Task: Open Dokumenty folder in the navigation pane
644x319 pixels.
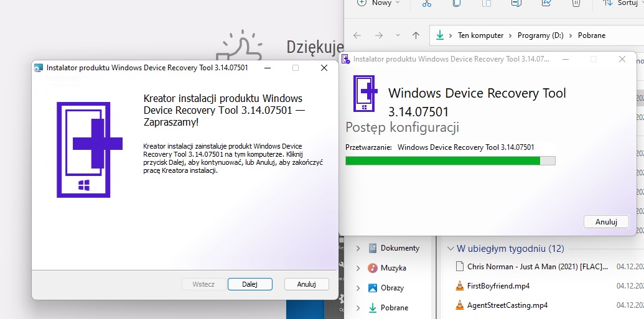Action: [x=400, y=248]
